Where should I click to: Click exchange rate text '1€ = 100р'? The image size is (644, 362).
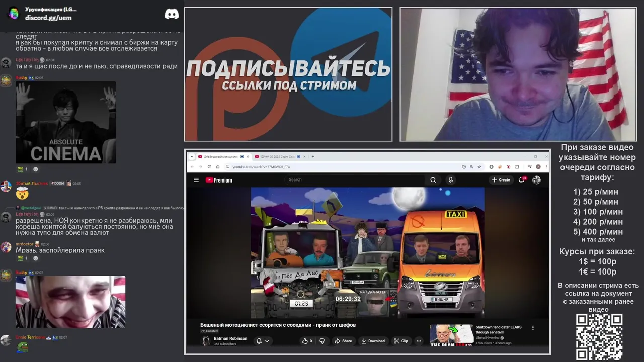(x=598, y=271)
